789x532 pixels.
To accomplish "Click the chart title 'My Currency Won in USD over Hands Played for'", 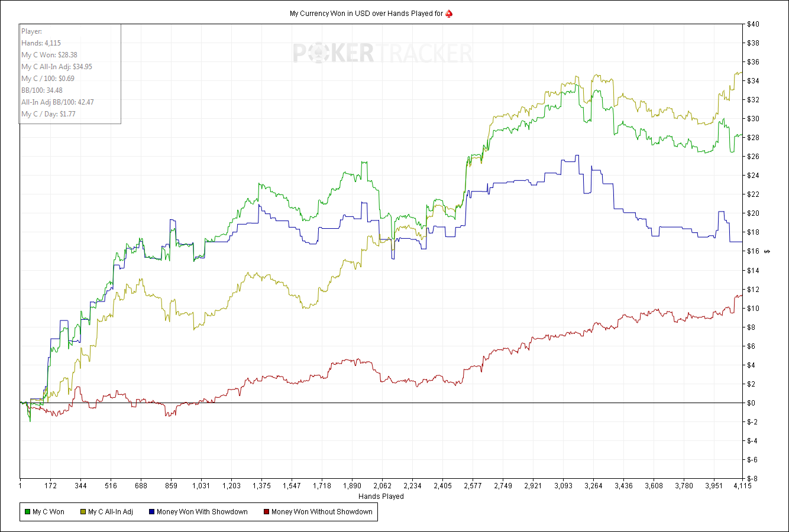I will pyautogui.click(x=366, y=14).
